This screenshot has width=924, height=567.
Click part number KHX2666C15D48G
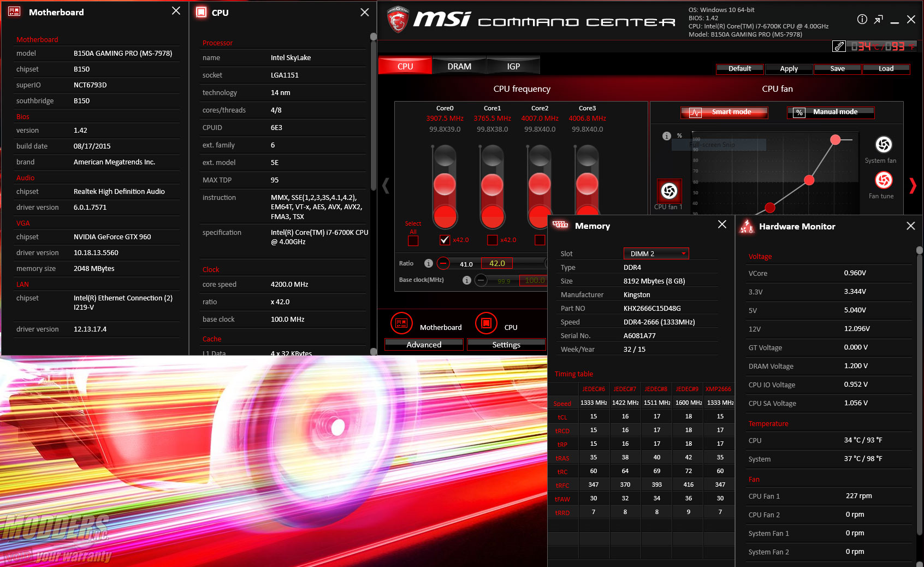(652, 308)
